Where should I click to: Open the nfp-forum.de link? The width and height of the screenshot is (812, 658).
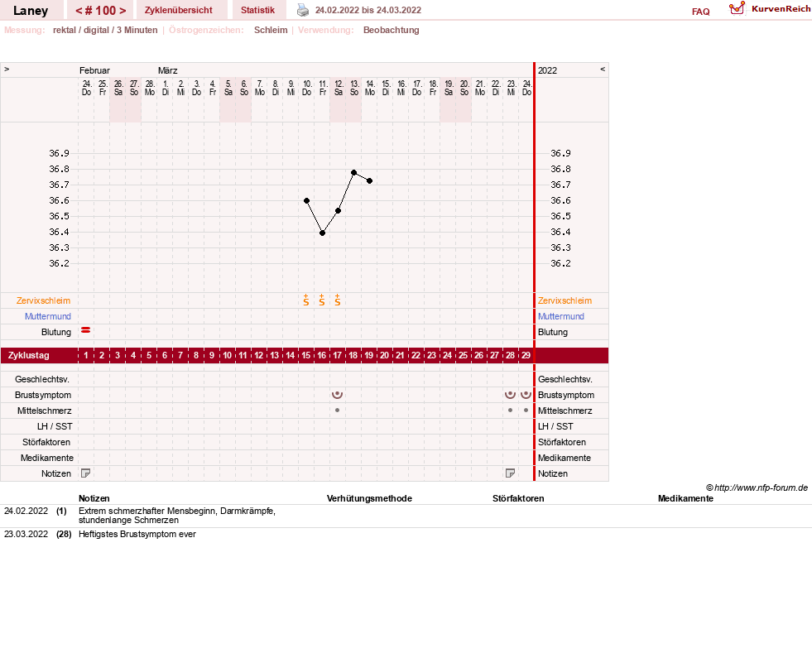click(x=757, y=487)
